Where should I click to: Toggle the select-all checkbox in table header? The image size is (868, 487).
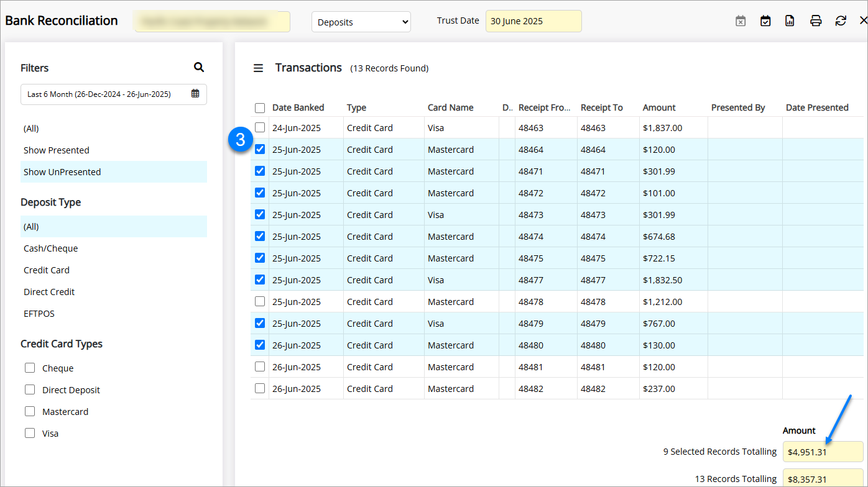260,108
